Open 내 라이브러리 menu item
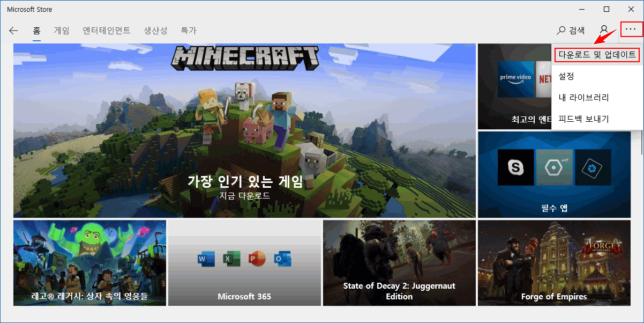The height and width of the screenshot is (323, 644). [597, 98]
